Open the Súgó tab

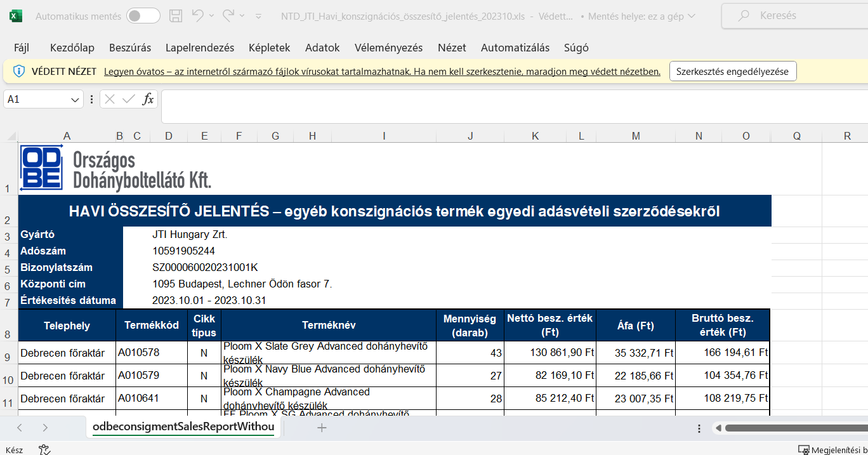(x=576, y=48)
